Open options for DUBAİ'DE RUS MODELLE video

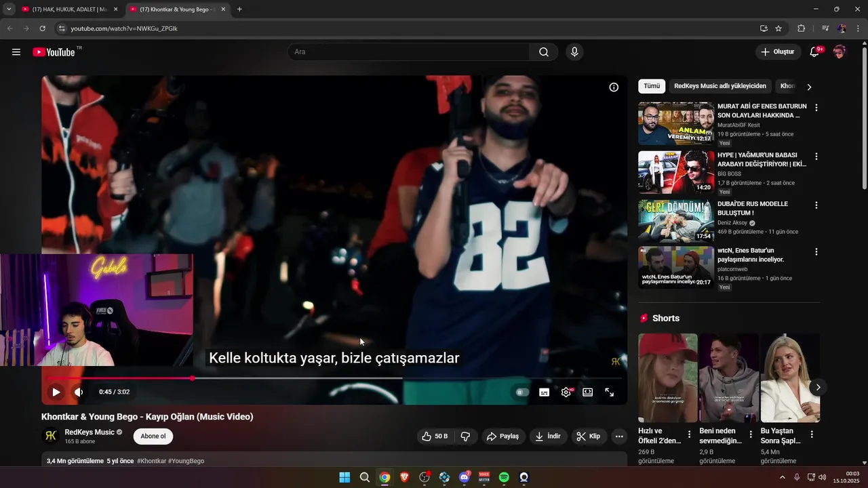(816, 205)
